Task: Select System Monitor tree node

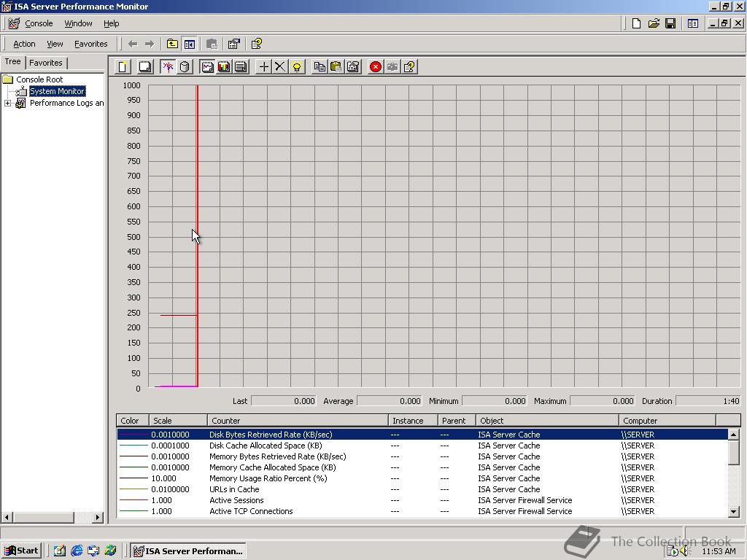Action: (x=57, y=91)
